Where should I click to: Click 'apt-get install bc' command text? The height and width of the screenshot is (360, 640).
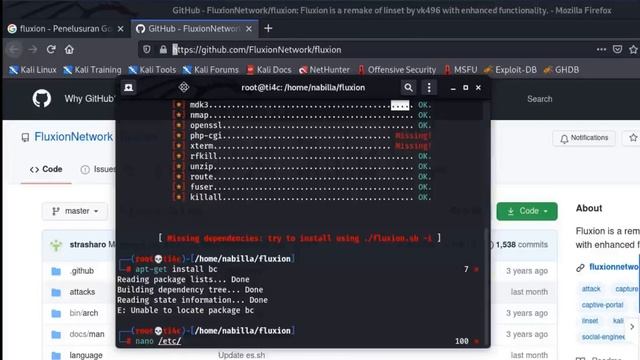click(176, 269)
